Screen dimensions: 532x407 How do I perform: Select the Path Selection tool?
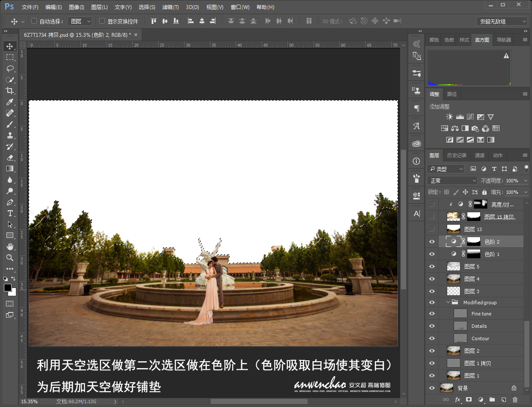point(10,224)
